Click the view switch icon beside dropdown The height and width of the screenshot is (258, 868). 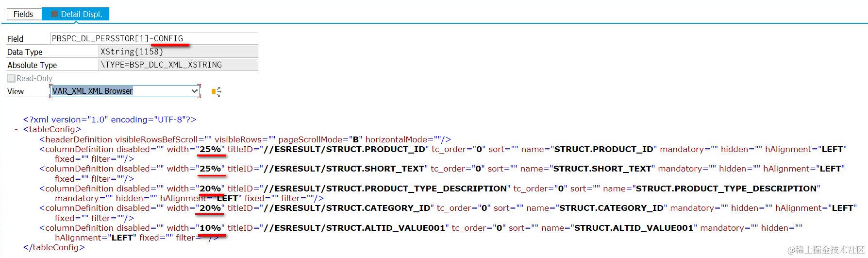coord(217,91)
